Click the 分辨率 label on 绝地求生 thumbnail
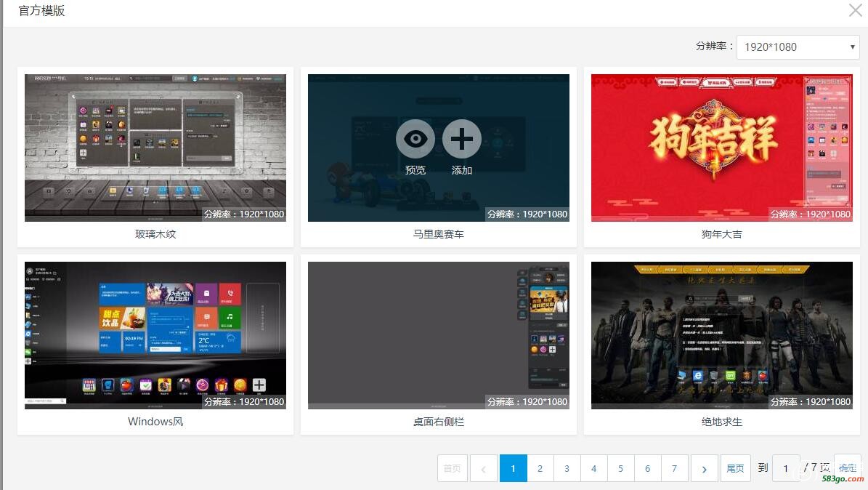The width and height of the screenshot is (868, 490). click(x=811, y=401)
